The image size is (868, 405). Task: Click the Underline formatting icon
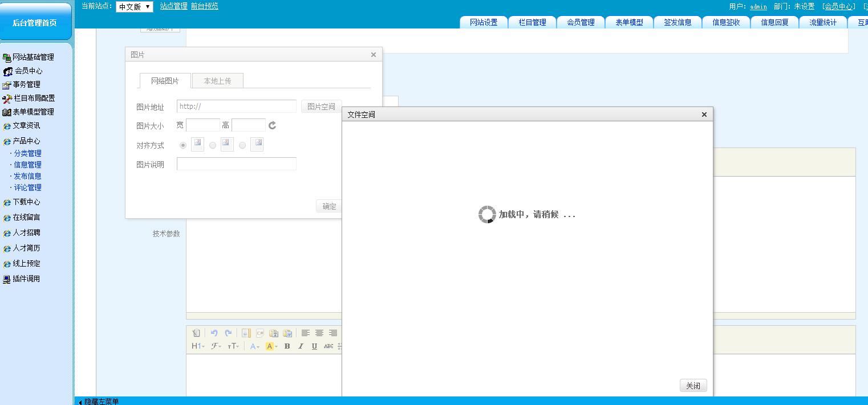pos(314,346)
